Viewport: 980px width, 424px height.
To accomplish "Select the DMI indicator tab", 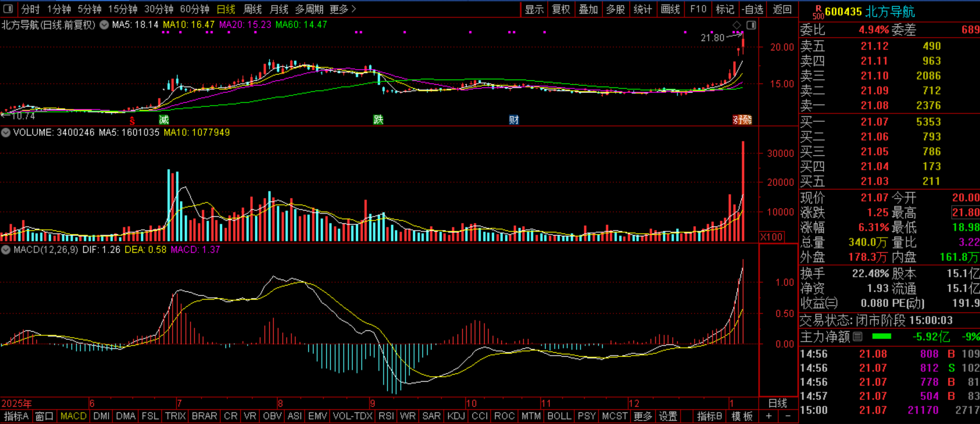I will pyautogui.click(x=101, y=416).
